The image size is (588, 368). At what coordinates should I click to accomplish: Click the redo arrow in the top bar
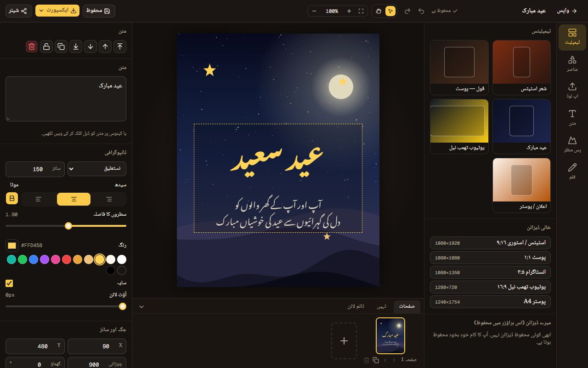407,11
